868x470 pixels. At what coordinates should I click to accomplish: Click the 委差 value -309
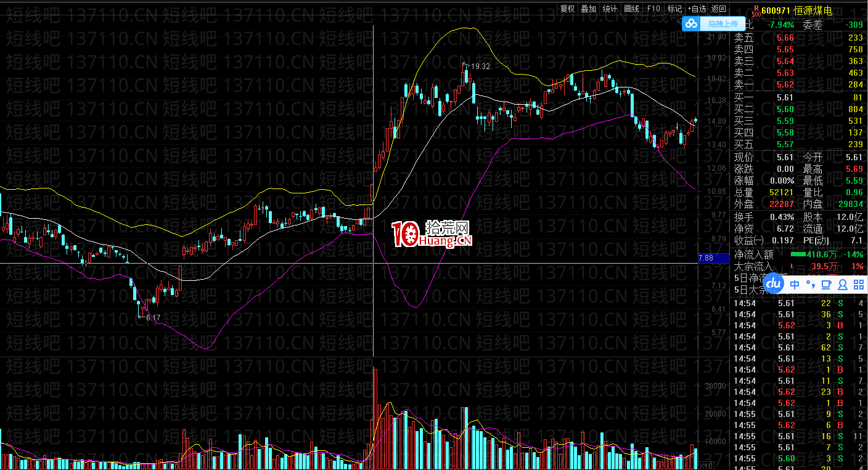pos(854,25)
